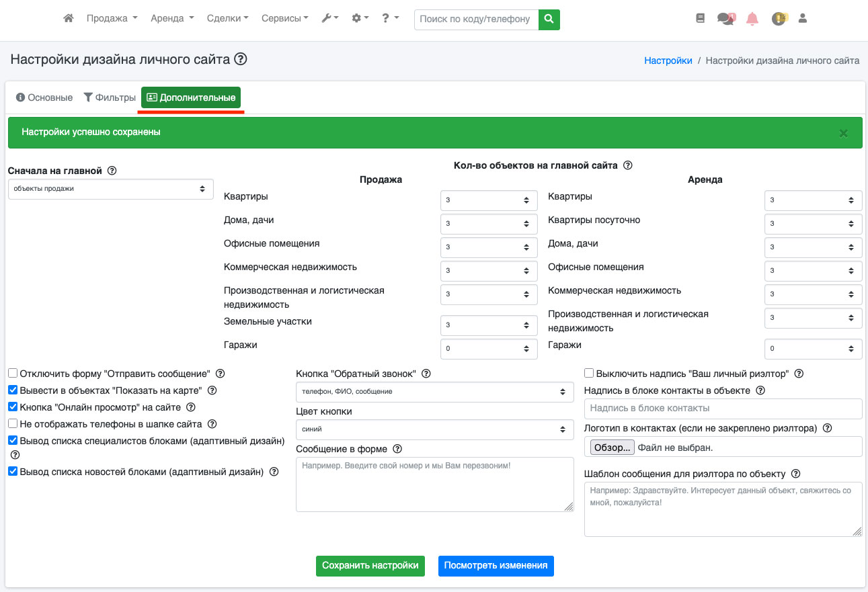This screenshot has height=592, width=868.
Task: Click help icon for "Сообщение в форме"
Action: click(397, 449)
